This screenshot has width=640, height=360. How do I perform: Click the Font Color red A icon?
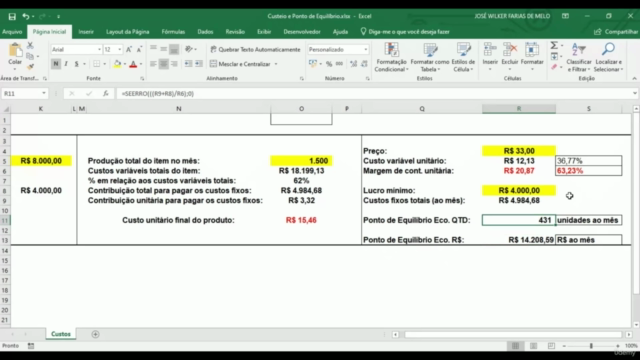click(x=133, y=64)
